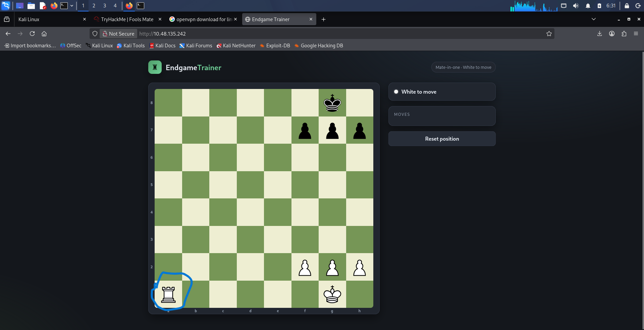This screenshot has width=644, height=330.
Task: Open the Kali Linux bookmark
Action: [99, 46]
